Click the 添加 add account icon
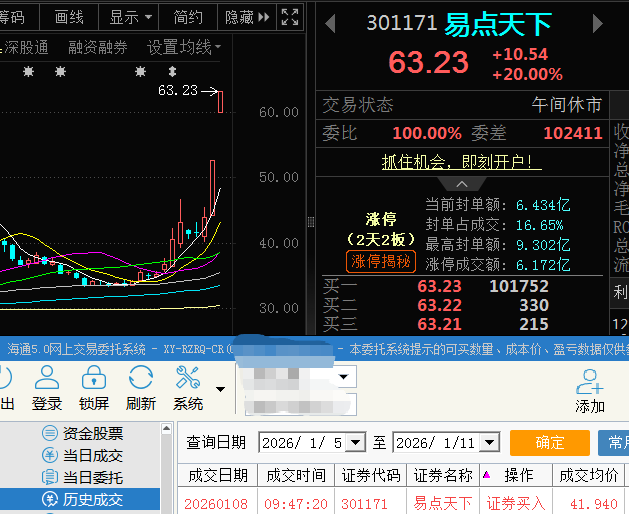Screen dimensions: 629x514 click(590, 391)
